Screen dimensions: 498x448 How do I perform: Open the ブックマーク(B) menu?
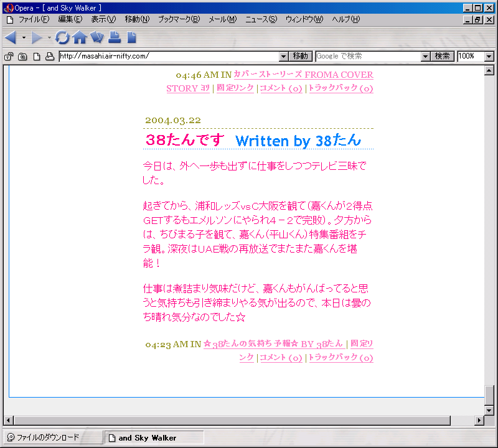click(179, 19)
